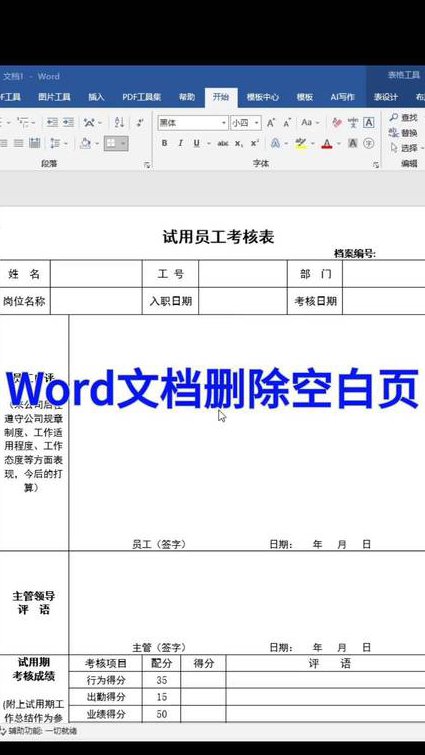Expand text highlight color dropdown arrow
The width and height of the screenshot is (425, 755).
[x=313, y=143]
